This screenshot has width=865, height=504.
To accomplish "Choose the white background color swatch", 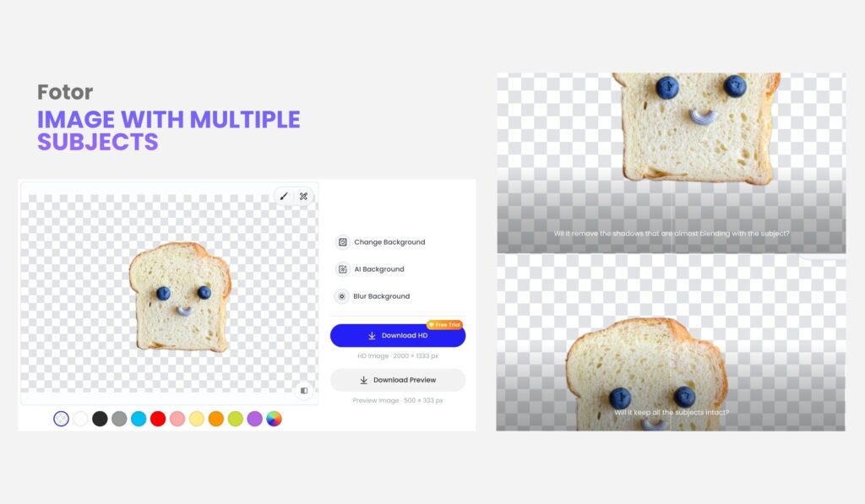I will 80,419.
